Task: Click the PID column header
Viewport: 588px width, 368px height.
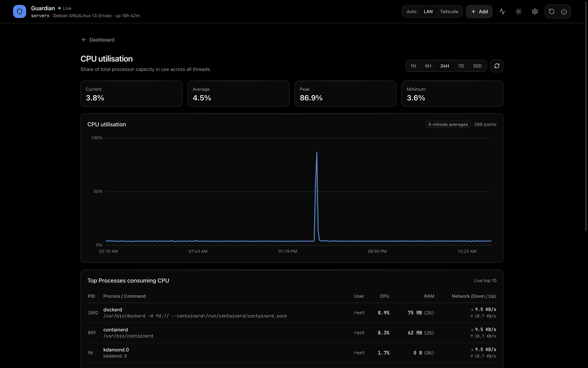Action: (x=91, y=296)
